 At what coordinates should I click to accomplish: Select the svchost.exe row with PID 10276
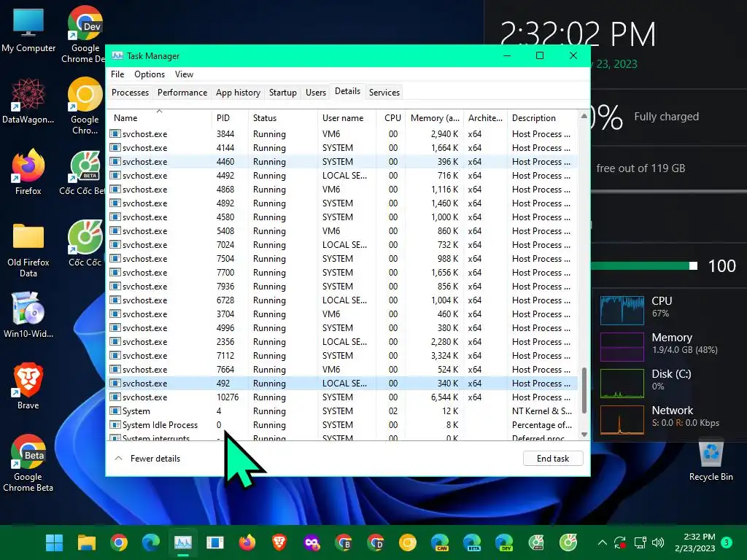pos(343,397)
